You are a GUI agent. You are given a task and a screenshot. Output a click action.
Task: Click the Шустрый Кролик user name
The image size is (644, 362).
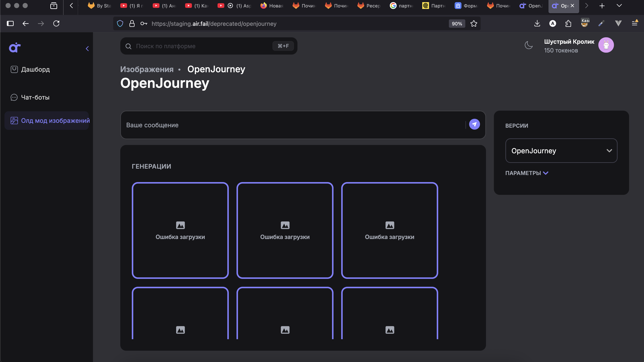pos(569,42)
